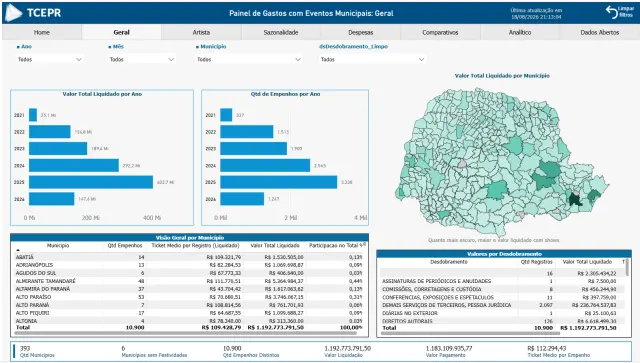Expand the Ano filter dropdown
The height and width of the screenshot is (363, 640).
(x=49, y=60)
